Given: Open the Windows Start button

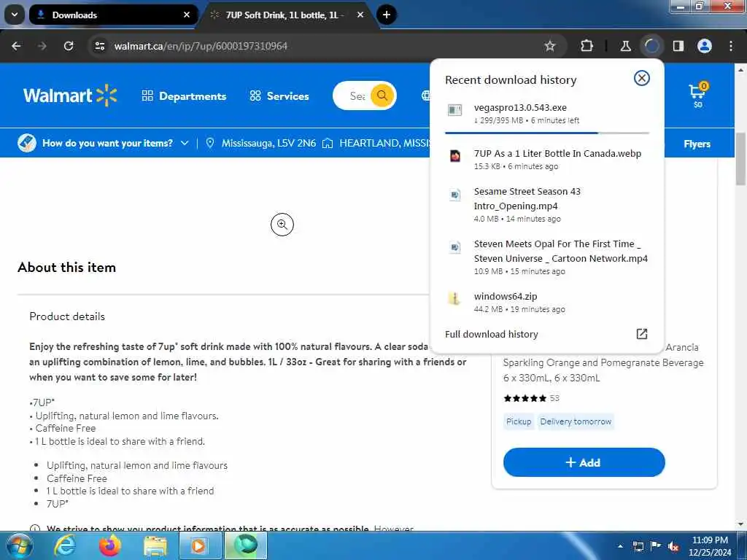Looking at the screenshot, I should pos(18,545).
